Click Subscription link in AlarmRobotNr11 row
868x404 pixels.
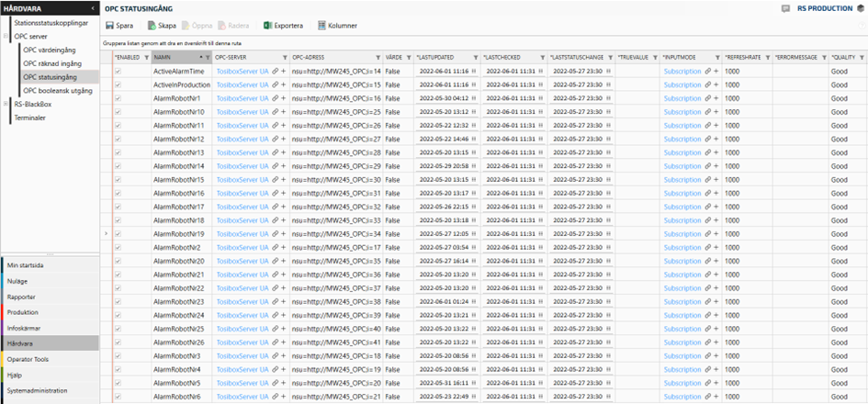point(682,125)
